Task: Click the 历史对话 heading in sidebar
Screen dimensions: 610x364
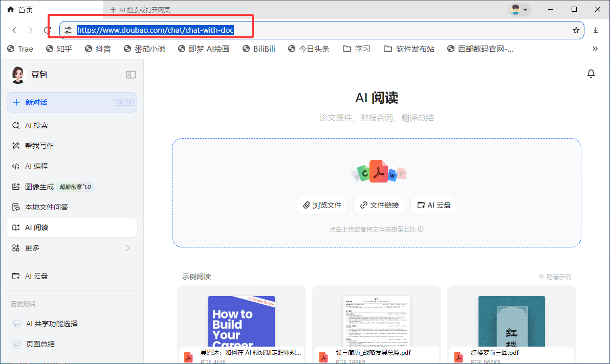Action: click(23, 304)
